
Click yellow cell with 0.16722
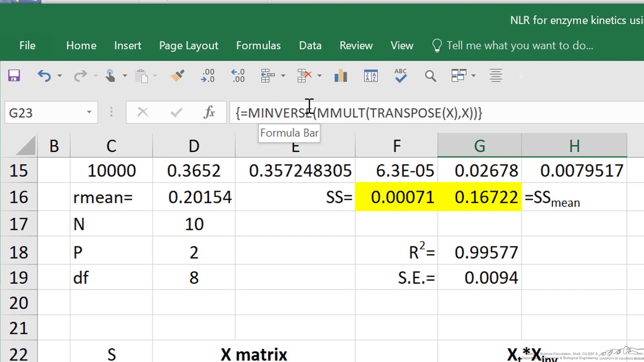(479, 197)
